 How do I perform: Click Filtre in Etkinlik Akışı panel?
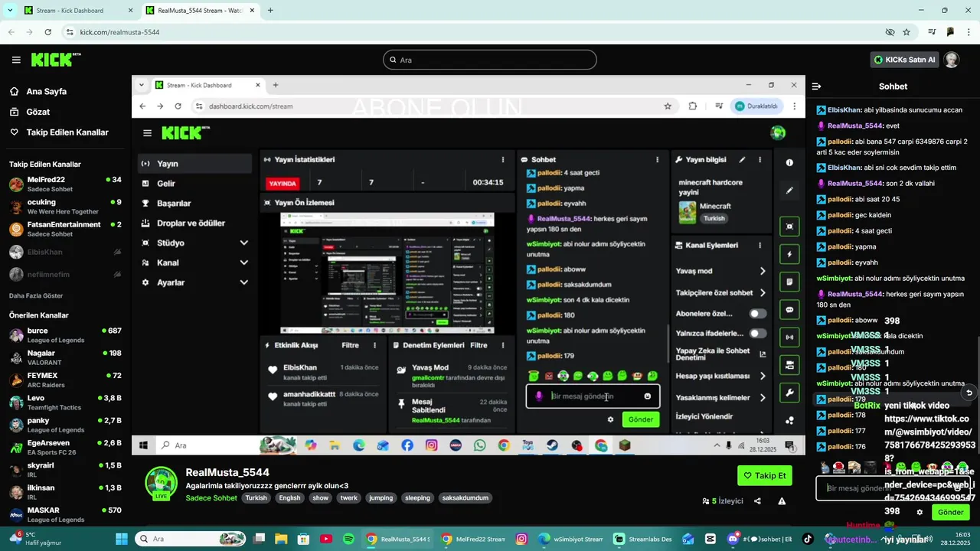[x=350, y=346]
